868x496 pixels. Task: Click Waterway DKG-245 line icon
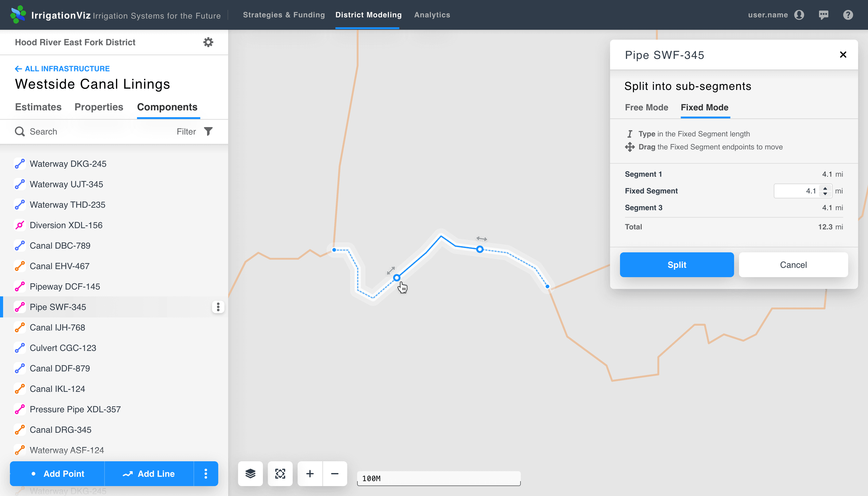20,164
